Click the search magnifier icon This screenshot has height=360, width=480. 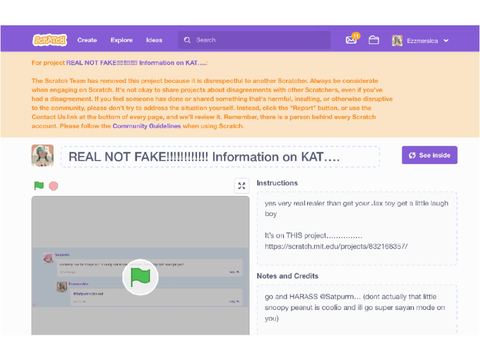pos(187,40)
